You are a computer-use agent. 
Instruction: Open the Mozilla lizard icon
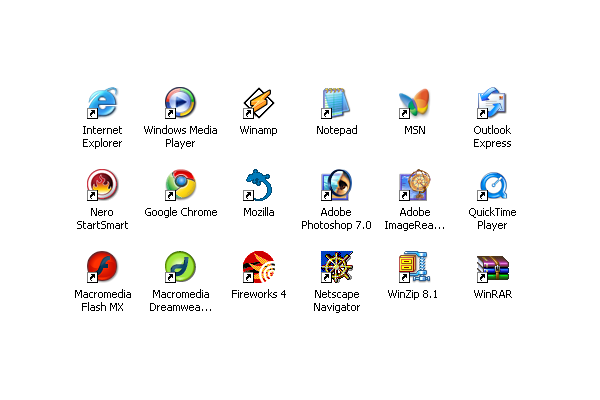coord(259,185)
